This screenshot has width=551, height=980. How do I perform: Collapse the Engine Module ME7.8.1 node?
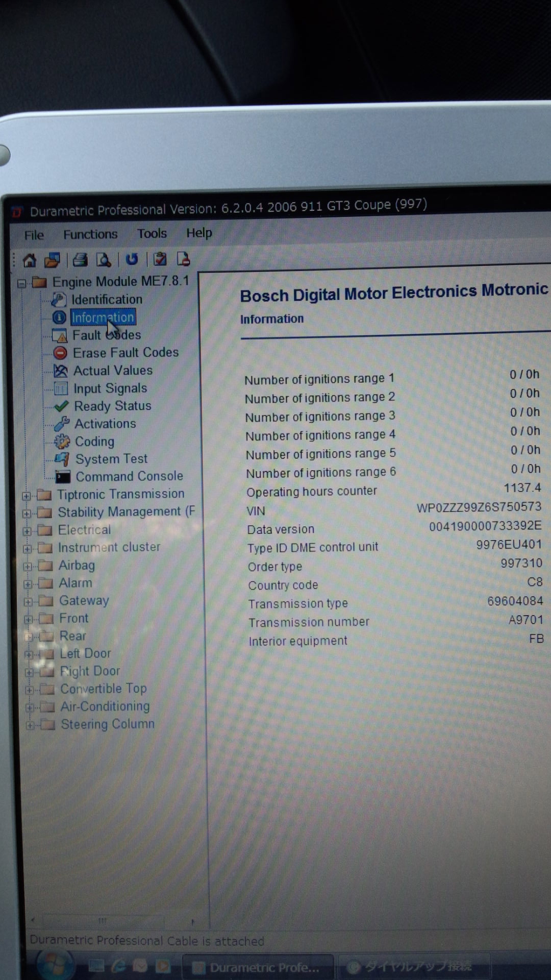click(21, 283)
